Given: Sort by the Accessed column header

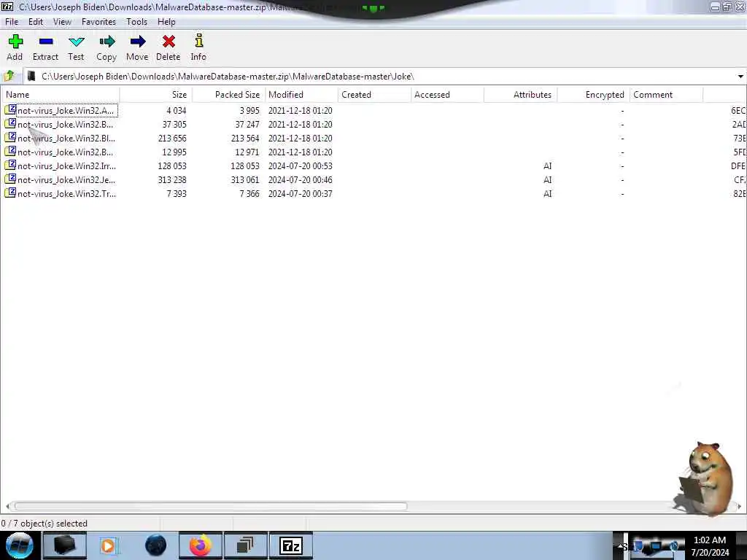Looking at the screenshot, I should click(x=447, y=94).
